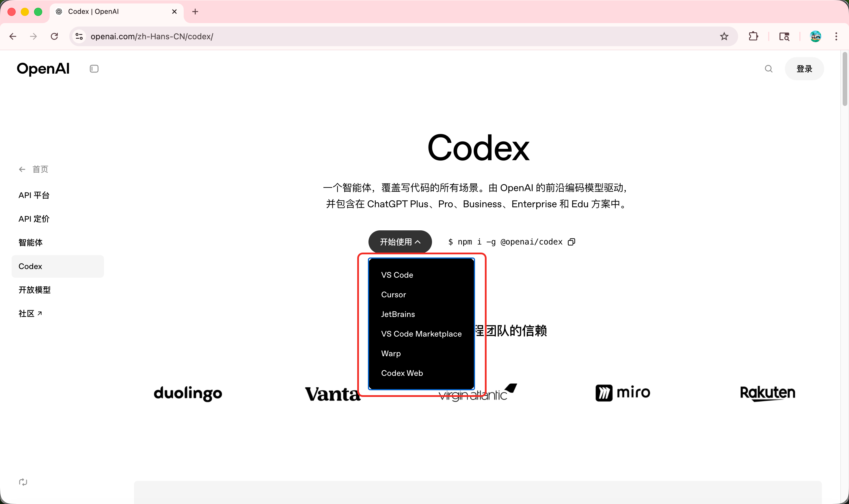Click the 登录 login button
Image resolution: width=849 pixels, height=504 pixels.
(804, 69)
